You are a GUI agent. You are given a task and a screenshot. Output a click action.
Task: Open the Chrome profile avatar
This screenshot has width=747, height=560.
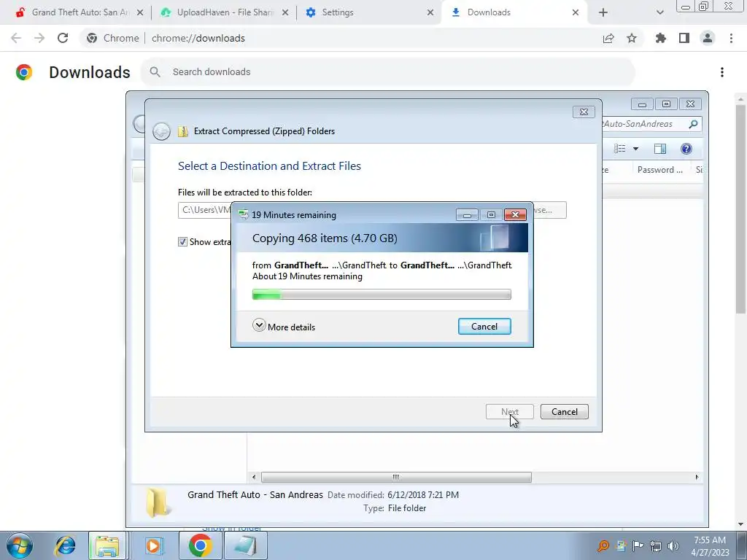[x=708, y=38]
